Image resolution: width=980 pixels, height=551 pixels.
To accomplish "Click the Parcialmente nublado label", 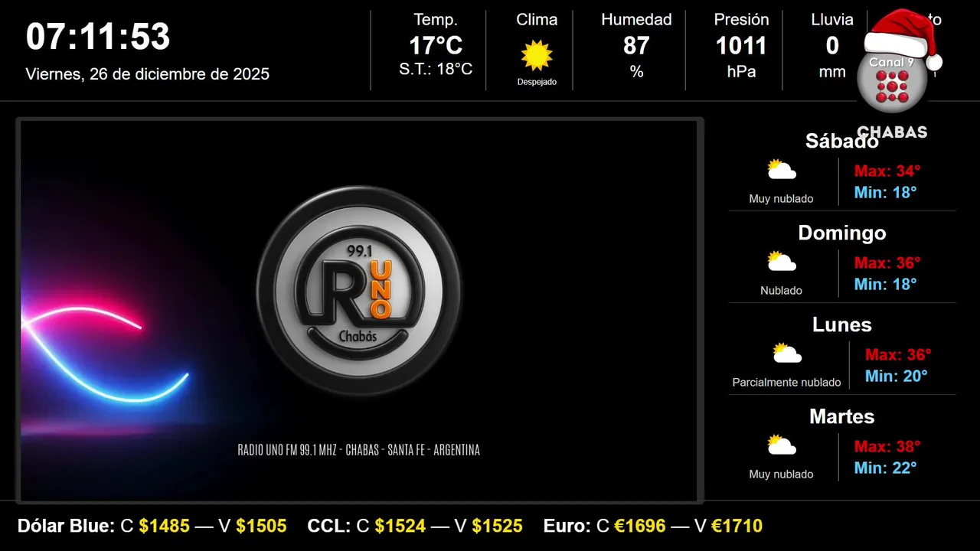I will pyautogui.click(x=786, y=382).
